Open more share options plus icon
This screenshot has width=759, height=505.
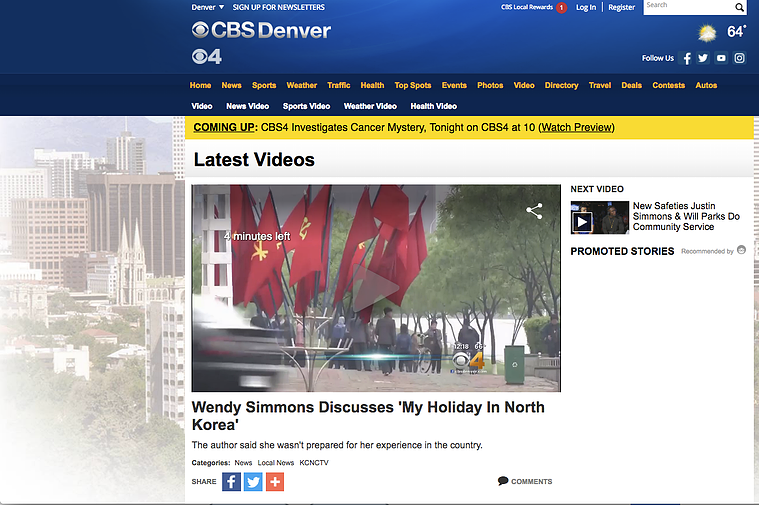click(275, 482)
